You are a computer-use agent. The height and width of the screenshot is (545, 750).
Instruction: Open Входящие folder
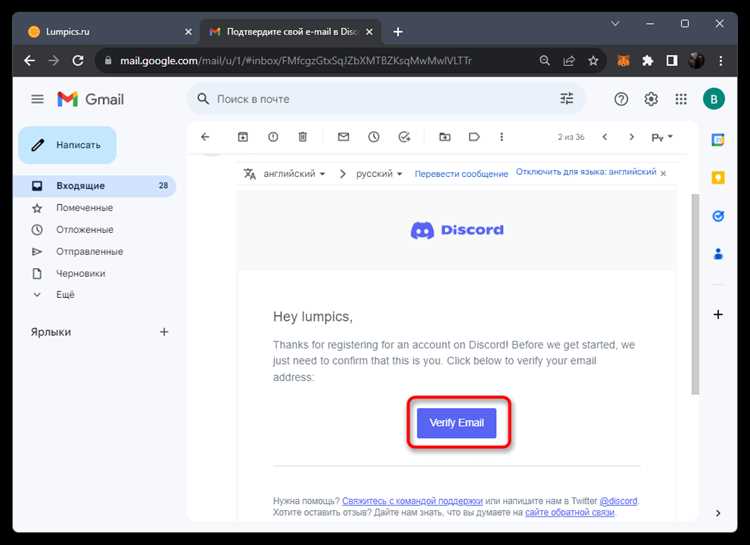[97, 186]
